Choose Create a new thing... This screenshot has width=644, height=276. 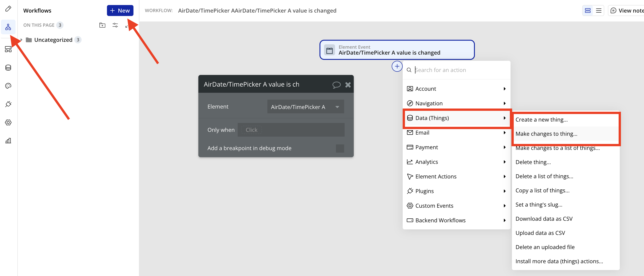[566, 120]
